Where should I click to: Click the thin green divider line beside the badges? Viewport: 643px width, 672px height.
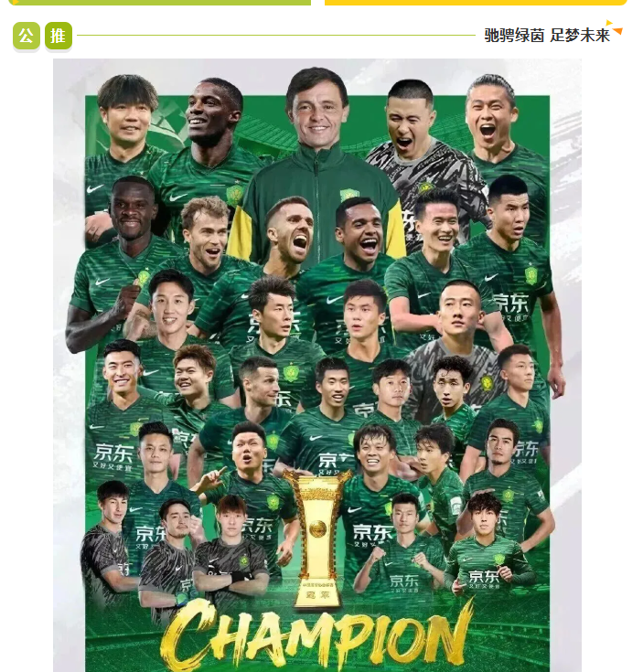[x=276, y=36]
